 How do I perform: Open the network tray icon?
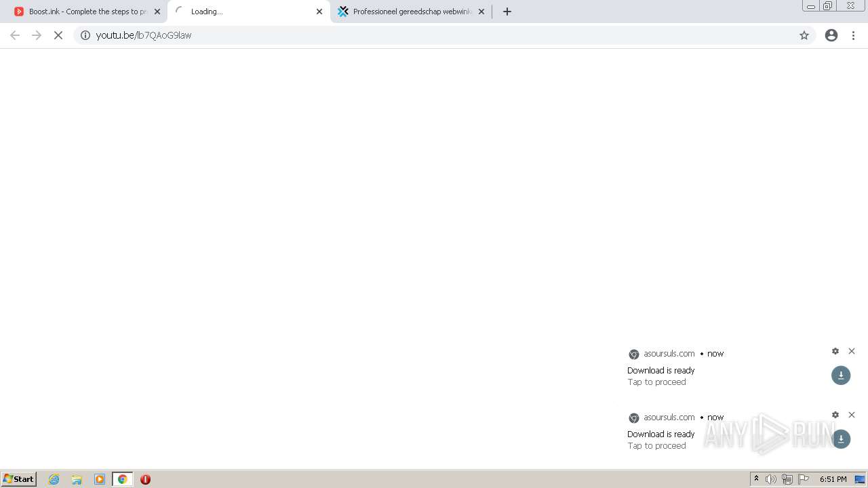tap(787, 479)
